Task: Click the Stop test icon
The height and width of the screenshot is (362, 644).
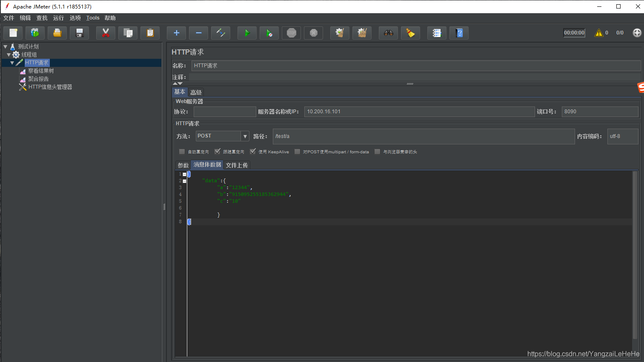Action: click(291, 33)
